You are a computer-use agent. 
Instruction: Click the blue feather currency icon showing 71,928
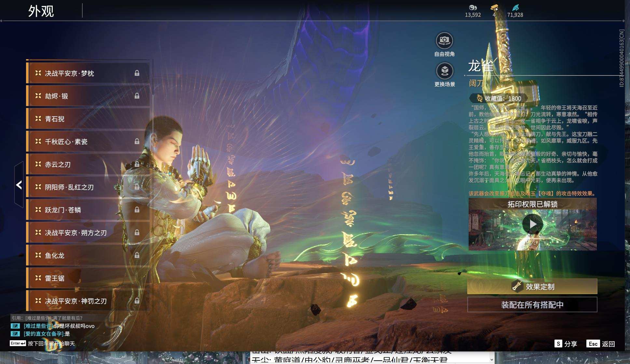515,7
